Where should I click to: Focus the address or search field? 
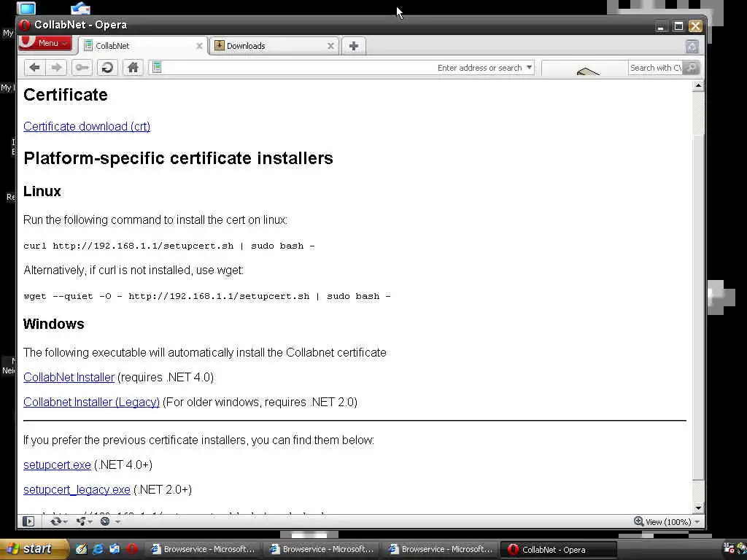[x=341, y=68]
